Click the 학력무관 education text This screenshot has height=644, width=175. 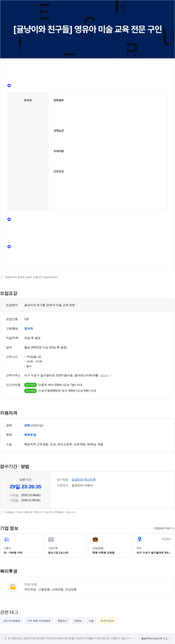click(30, 435)
